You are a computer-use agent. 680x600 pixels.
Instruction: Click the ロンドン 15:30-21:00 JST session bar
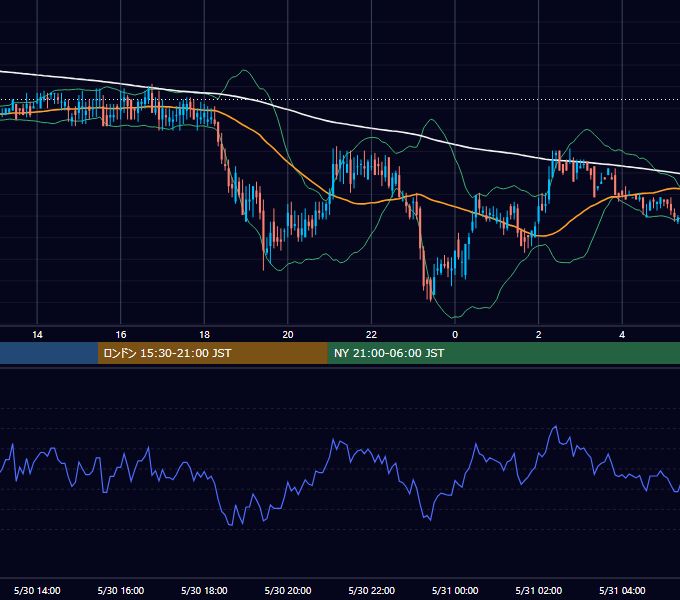(x=212, y=353)
